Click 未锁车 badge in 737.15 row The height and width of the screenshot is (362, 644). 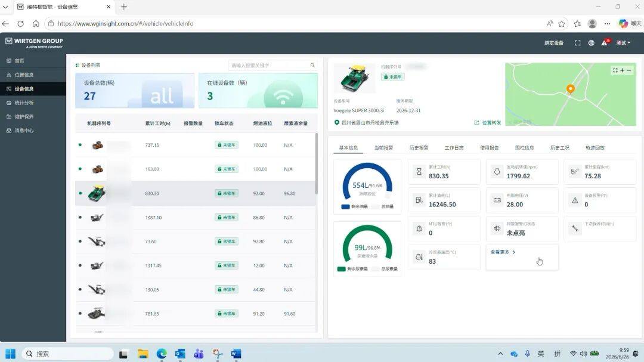point(227,145)
